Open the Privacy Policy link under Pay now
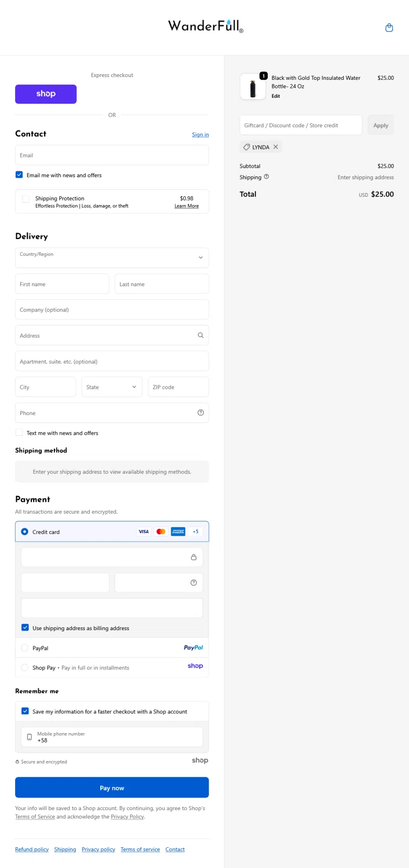The image size is (409, 868). [127, 817]
